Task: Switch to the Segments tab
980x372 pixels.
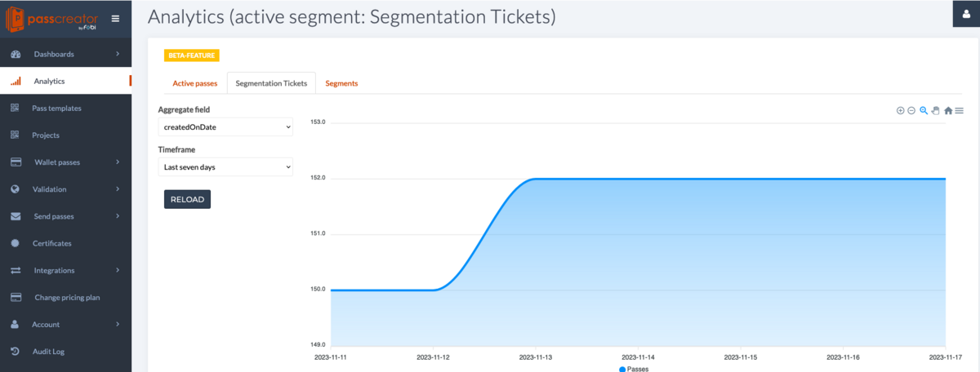Action: coord(341,83)
